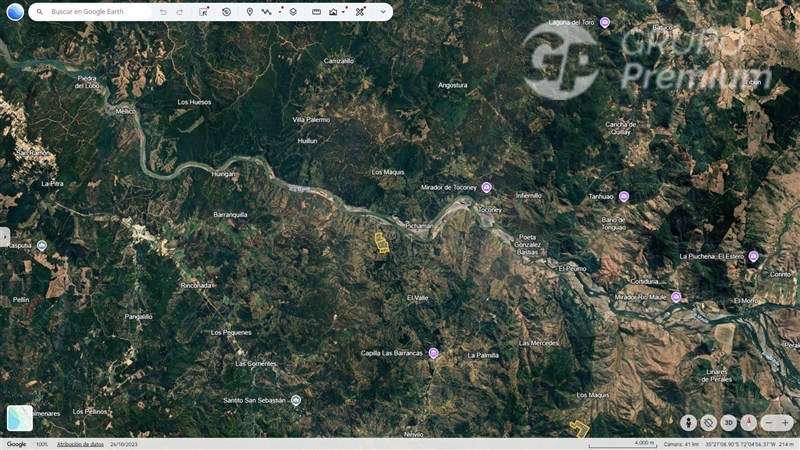Reset orientation with the compass

coord(748,422)
